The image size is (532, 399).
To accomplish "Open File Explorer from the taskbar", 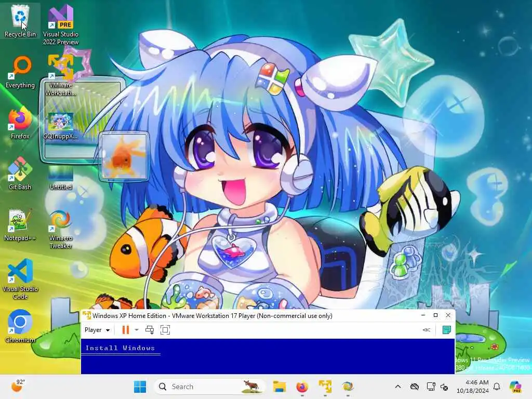I will pos(280,387).
